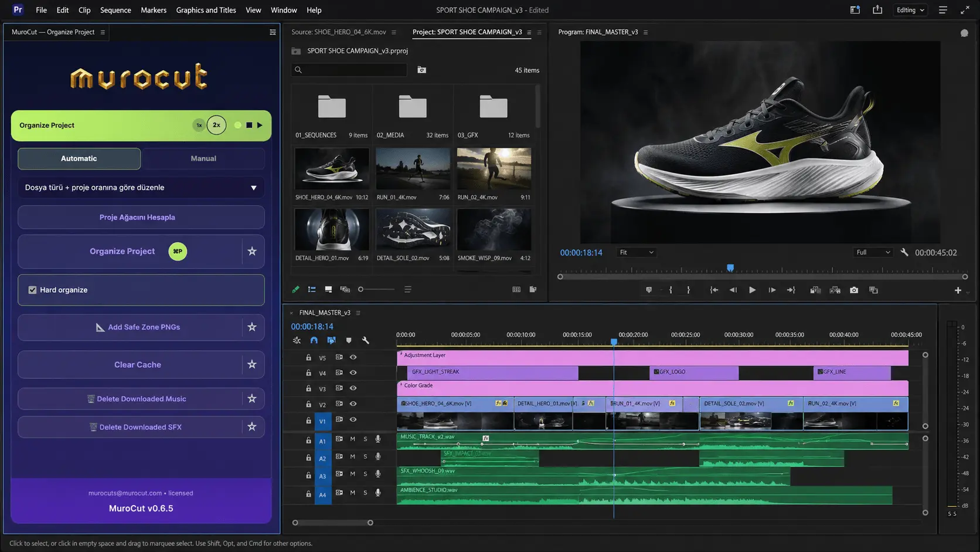
Task: Click the Share export icon in header
Action: pos(877,10)
